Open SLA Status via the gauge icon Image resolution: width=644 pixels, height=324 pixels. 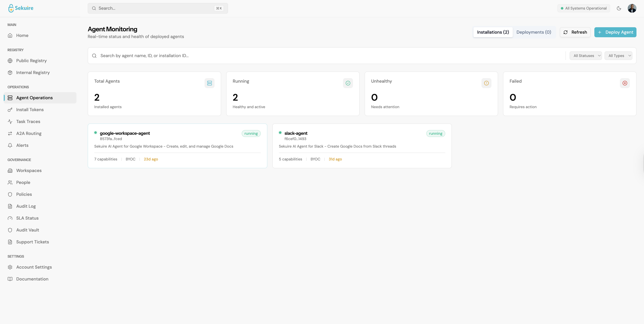tap(10, 218)
